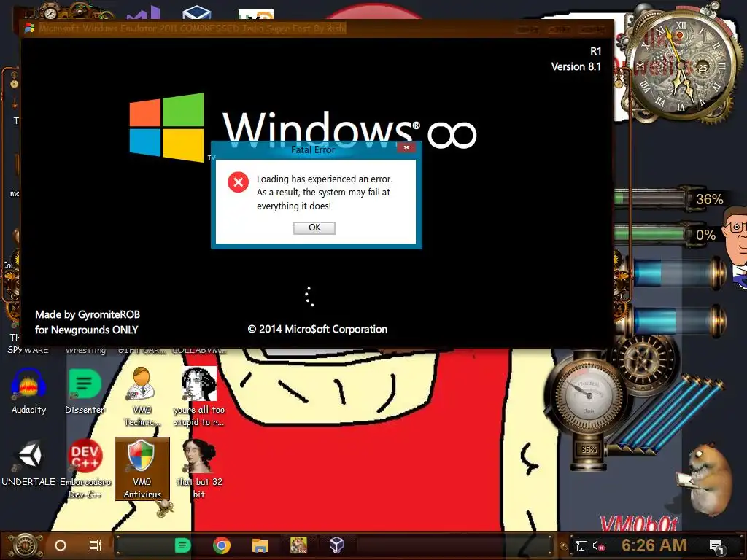Image resolution: width=747 pixels, height=560 pixels.
Task: Open Task View on the taskbar
Action: point(96,545)
